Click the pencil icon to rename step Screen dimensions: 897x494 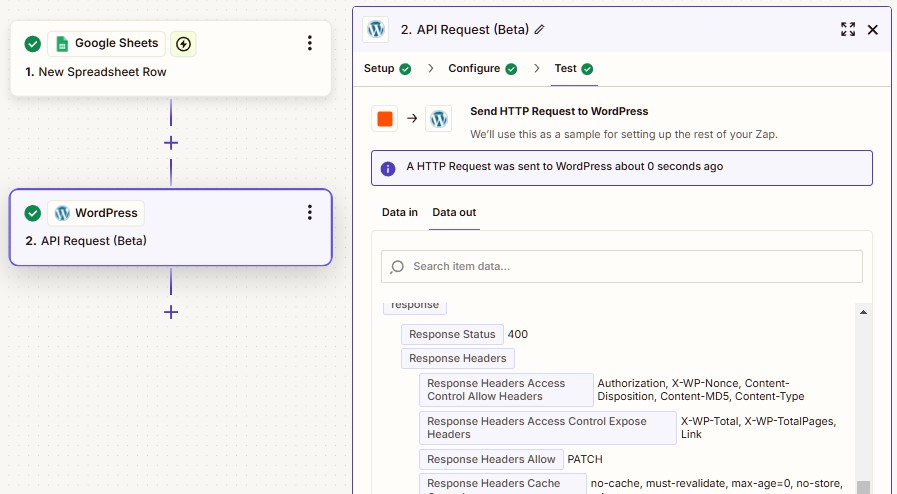pos(539,30)
